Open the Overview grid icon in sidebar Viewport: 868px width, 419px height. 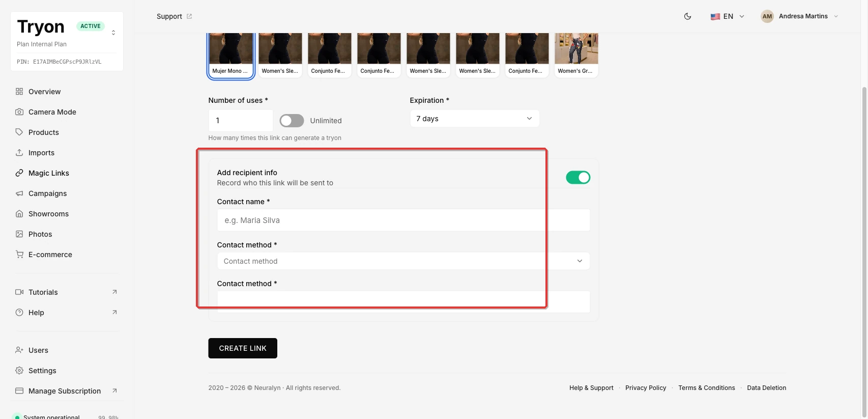click(x=19, y=92)
